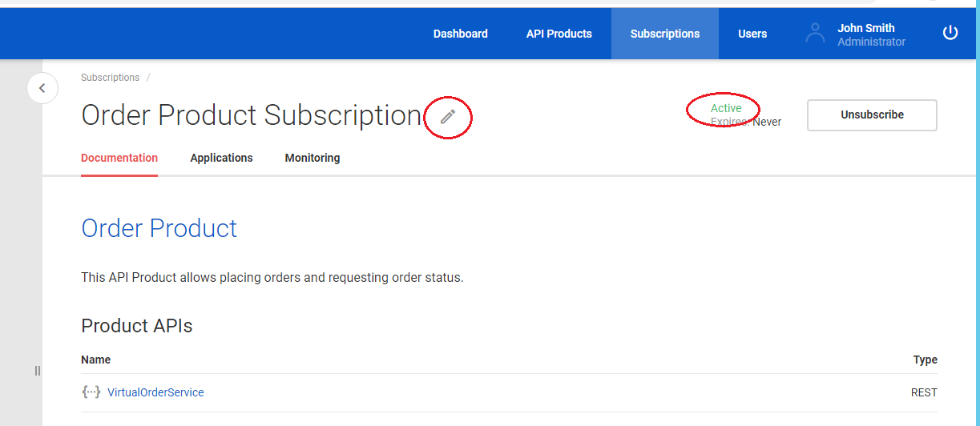The height and width of the screenshot is (426, 980).
Task: Open the Order Product heading link
Action: [159, 228]
